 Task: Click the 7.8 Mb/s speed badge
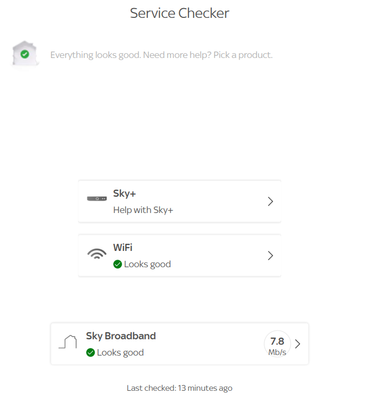point(277,344)
